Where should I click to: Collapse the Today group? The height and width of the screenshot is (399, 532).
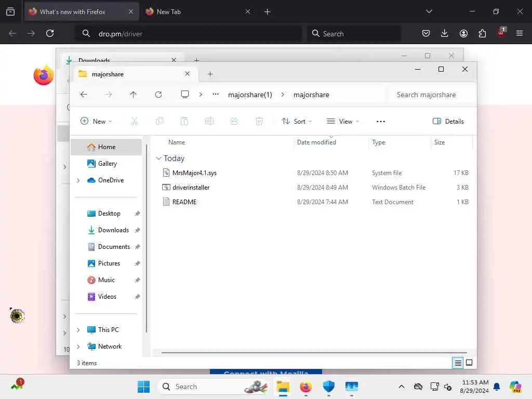(158, 158)
